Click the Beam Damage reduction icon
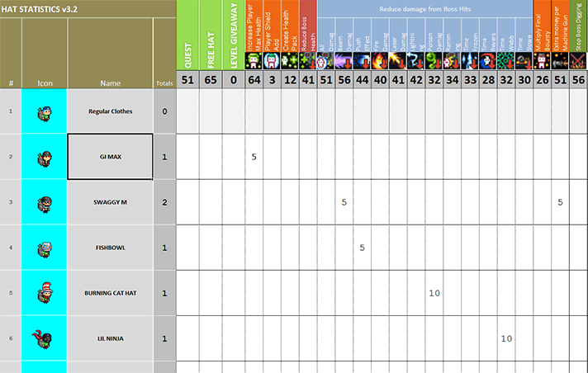Viewport: 588px width, 373px height. pos(344,61)
